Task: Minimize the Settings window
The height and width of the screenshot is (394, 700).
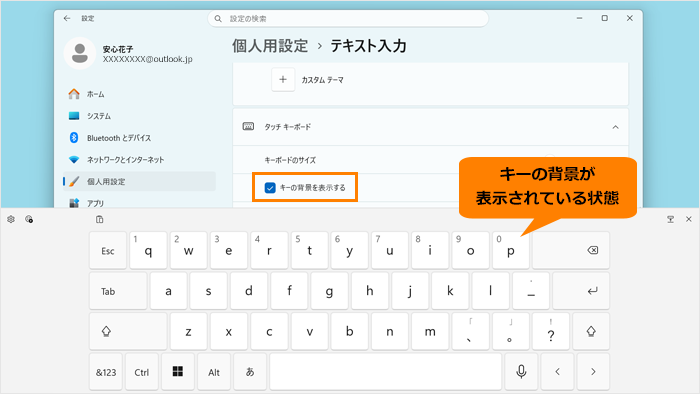Action: pos(579,18)
